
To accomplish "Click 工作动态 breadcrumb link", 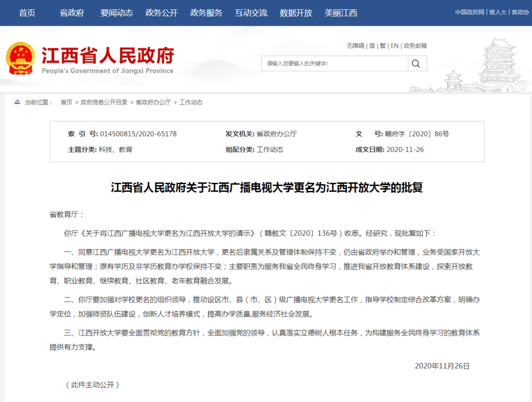I will [x=191, y=102].
